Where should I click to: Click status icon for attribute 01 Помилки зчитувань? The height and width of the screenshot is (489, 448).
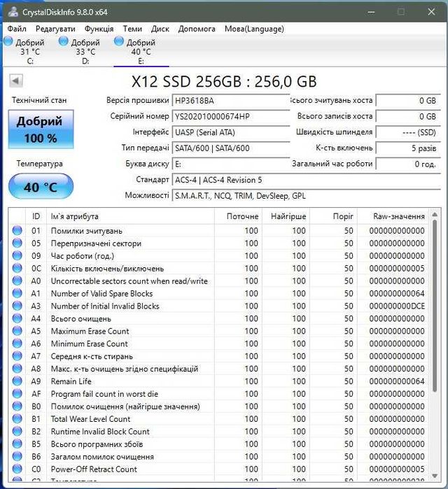click(x=17, y=230)
